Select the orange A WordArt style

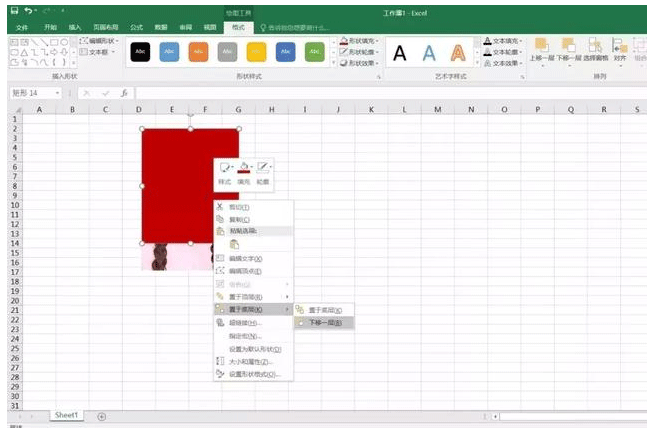(458, 53)
